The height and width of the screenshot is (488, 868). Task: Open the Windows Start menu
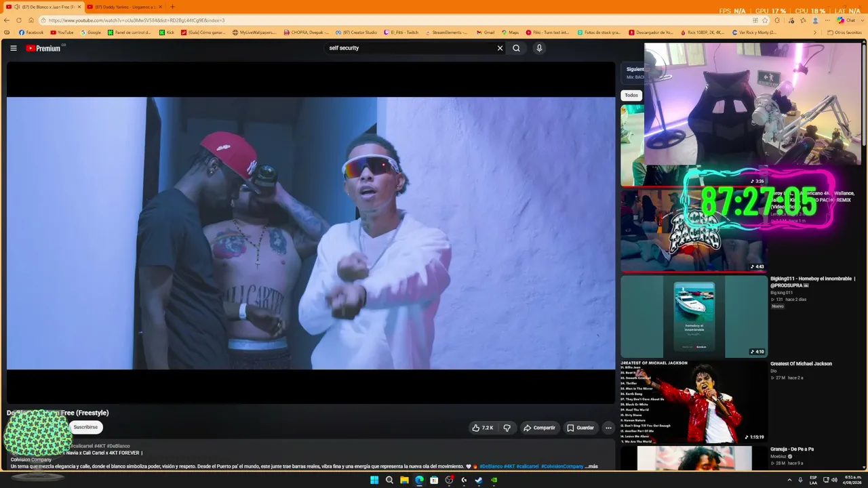point(374,480)
